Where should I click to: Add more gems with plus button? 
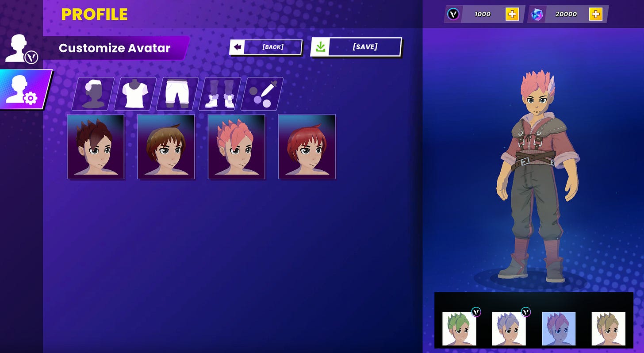tap(596, 14)
